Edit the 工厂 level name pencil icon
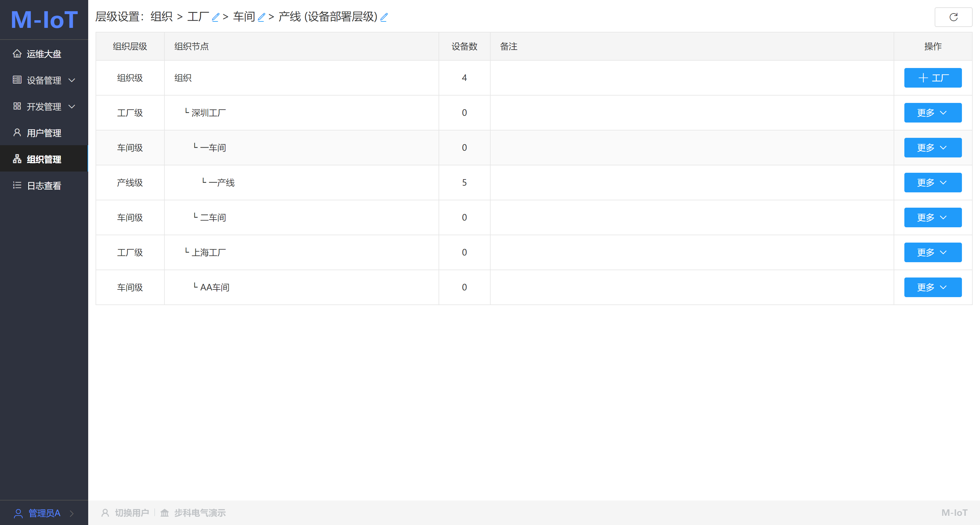 [x=215, y=17]
